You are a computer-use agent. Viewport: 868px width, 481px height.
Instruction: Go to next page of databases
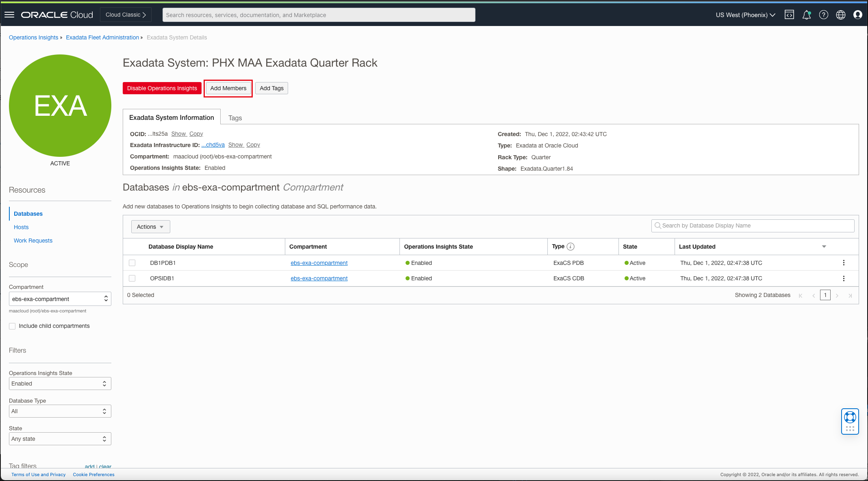837,295
